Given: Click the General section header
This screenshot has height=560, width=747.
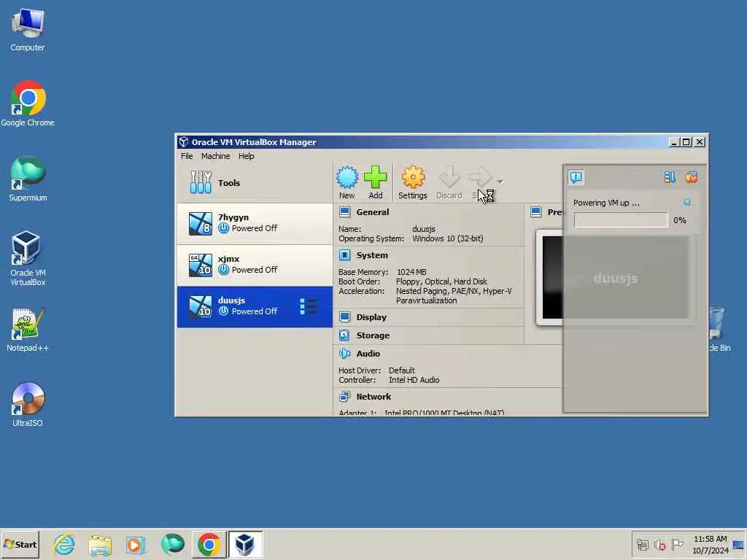Looking at the screenshot, I should tap(373, 212).
